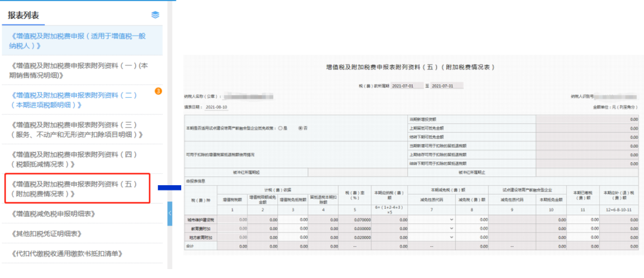644x278 pixels.
Task: Click the period start date 2021-07-01 field
Action: [407, 86]
